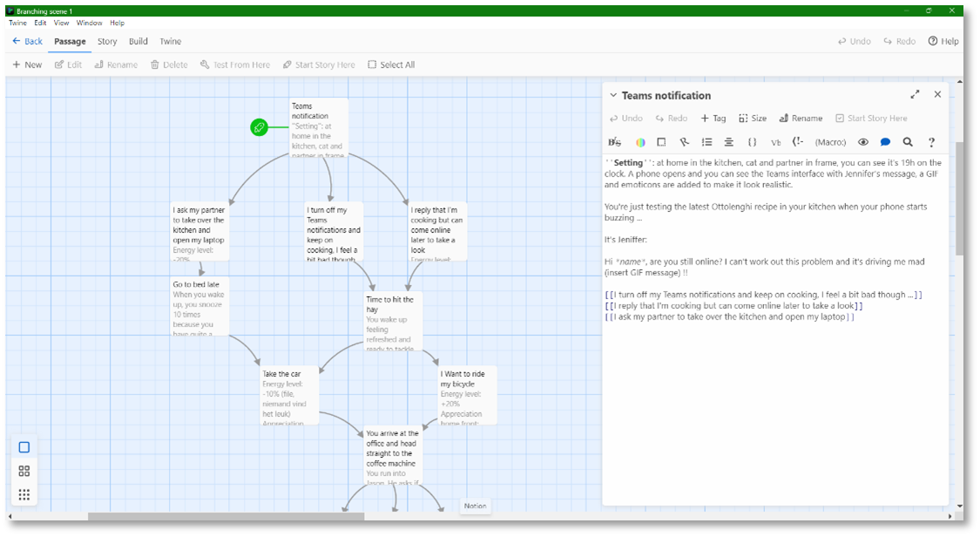The image size is (980, 537).
Task: Select the Passage tab
Action: (70, 41)
